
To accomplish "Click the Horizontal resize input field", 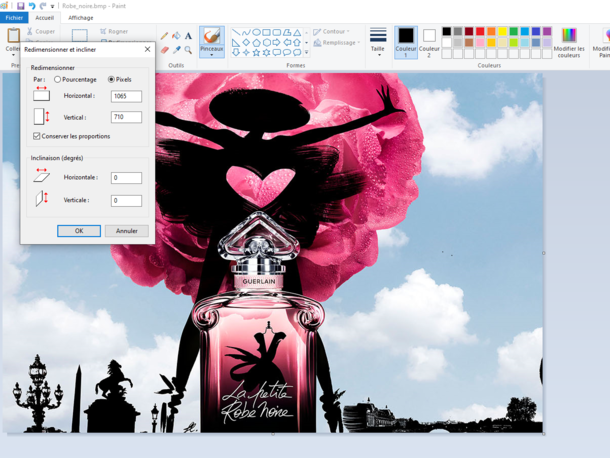I will click(126, 96).
